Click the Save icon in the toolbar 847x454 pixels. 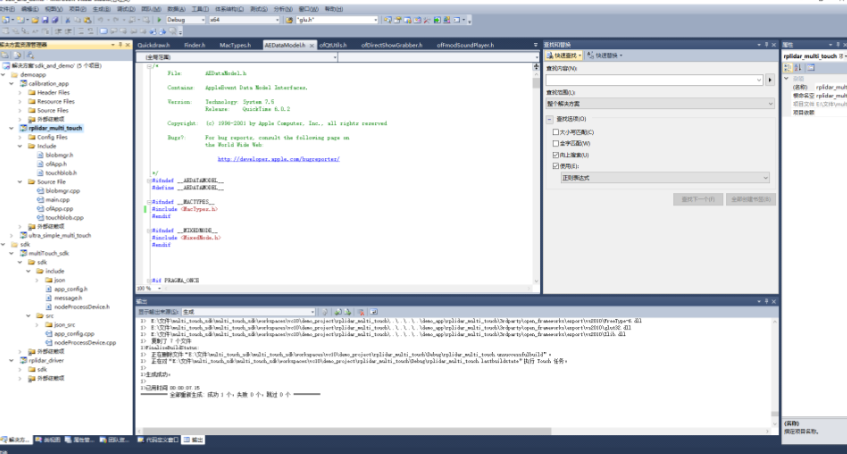(x=46, y=19)
